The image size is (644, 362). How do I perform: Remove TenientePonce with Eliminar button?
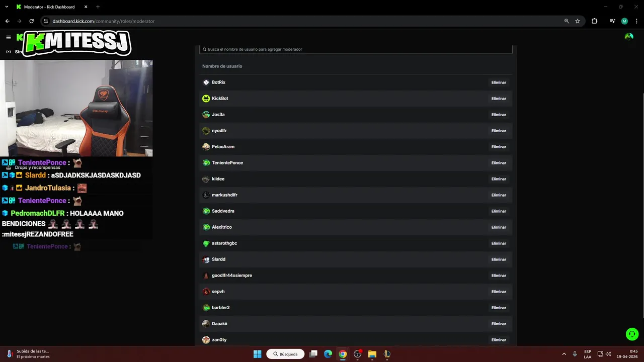point(499,163)
